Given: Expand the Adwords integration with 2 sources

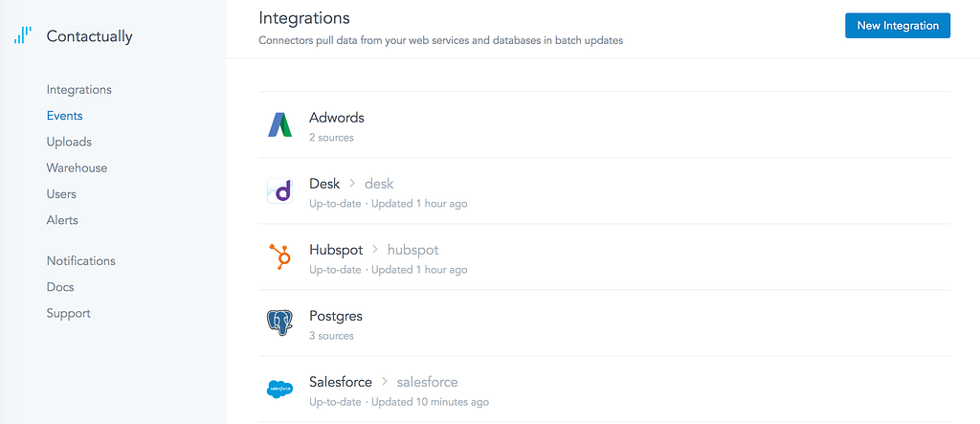Looking at the screenshot, I should click(337, 118).
